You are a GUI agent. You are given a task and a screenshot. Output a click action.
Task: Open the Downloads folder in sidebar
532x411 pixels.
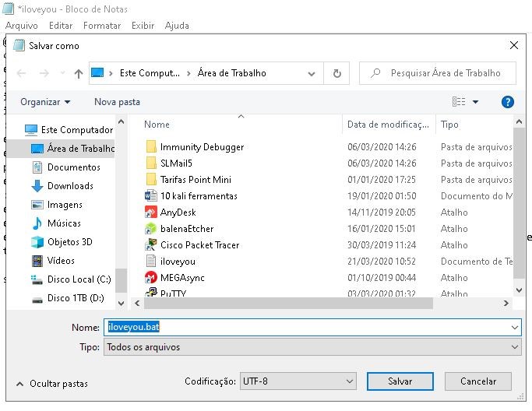69,186
